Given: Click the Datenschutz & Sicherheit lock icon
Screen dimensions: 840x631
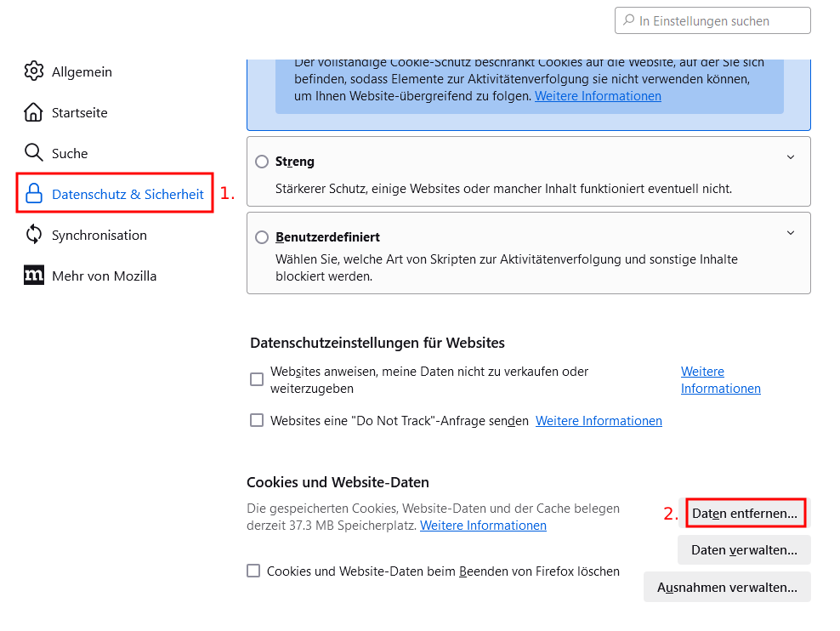Looking at the screenshot, I should pos(34,193).
